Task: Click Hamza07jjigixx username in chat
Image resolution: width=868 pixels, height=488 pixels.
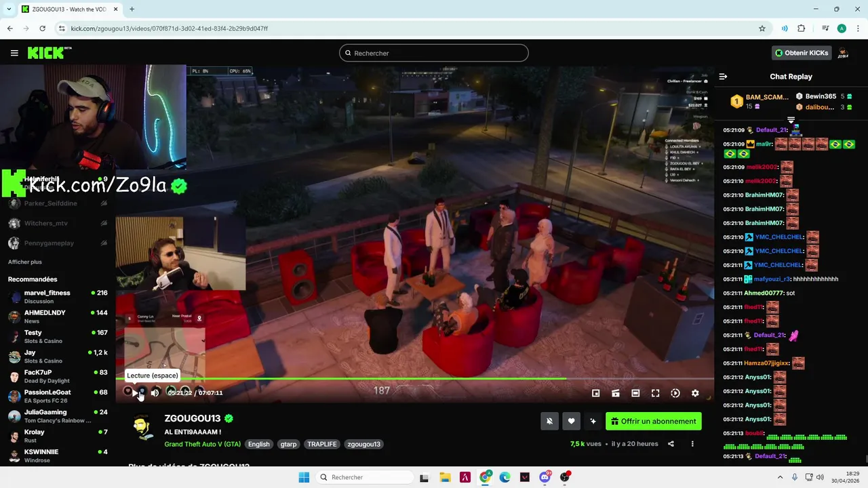Action: click(766, 363)
